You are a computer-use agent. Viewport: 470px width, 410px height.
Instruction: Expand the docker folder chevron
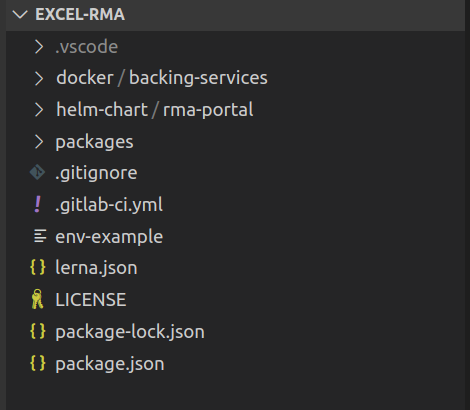[39, 78]
